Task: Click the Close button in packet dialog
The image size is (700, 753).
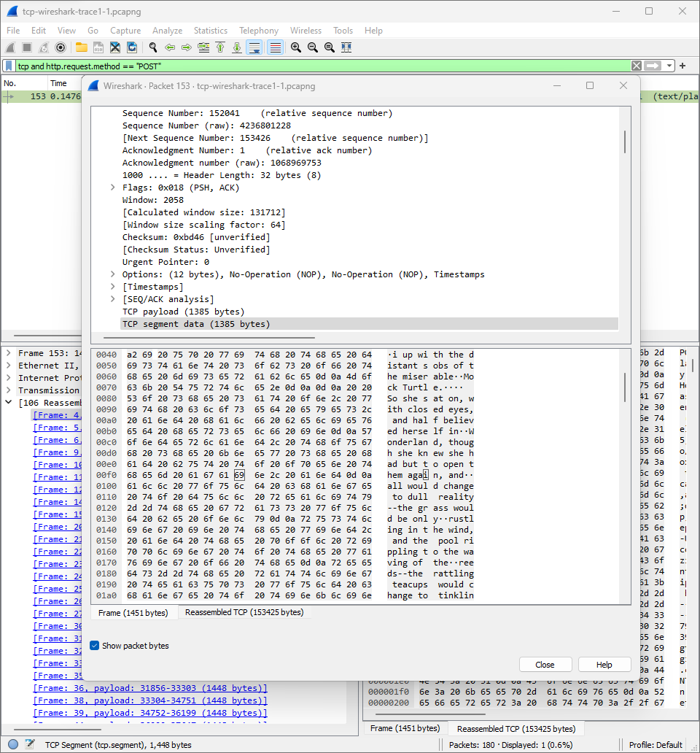Action: (545, 665)
